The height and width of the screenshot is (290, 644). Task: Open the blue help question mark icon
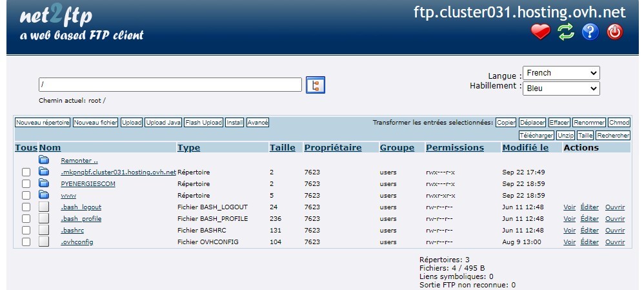click(x=590, y=32)
